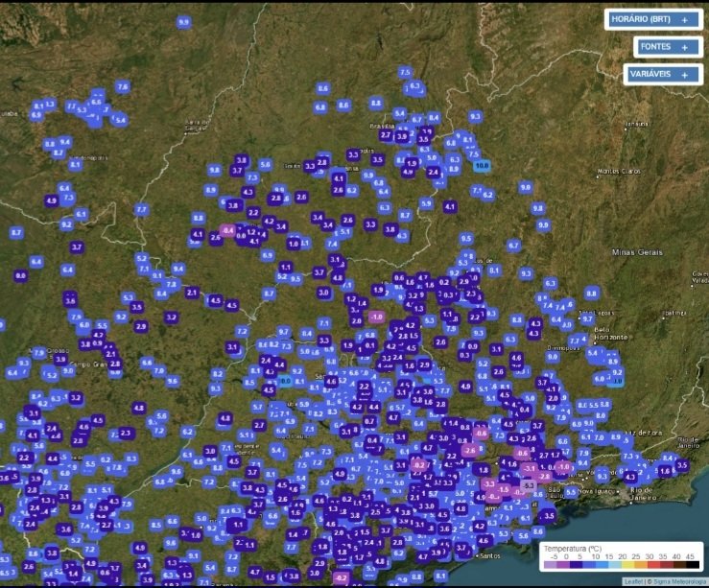The height and width of the screenshot is (588, 709).
Task: Open the Sigma Meteorologia link
Action: [x=675, y=581]
